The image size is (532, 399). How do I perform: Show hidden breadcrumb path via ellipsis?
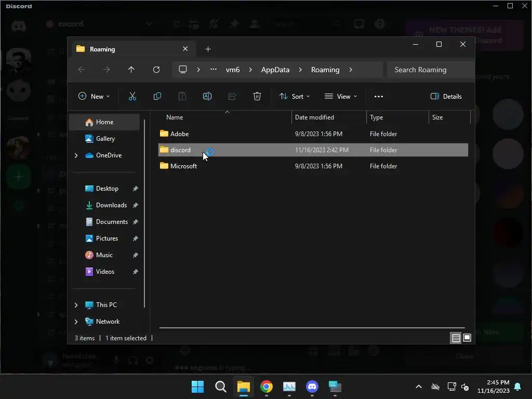[x=214, y=69]
